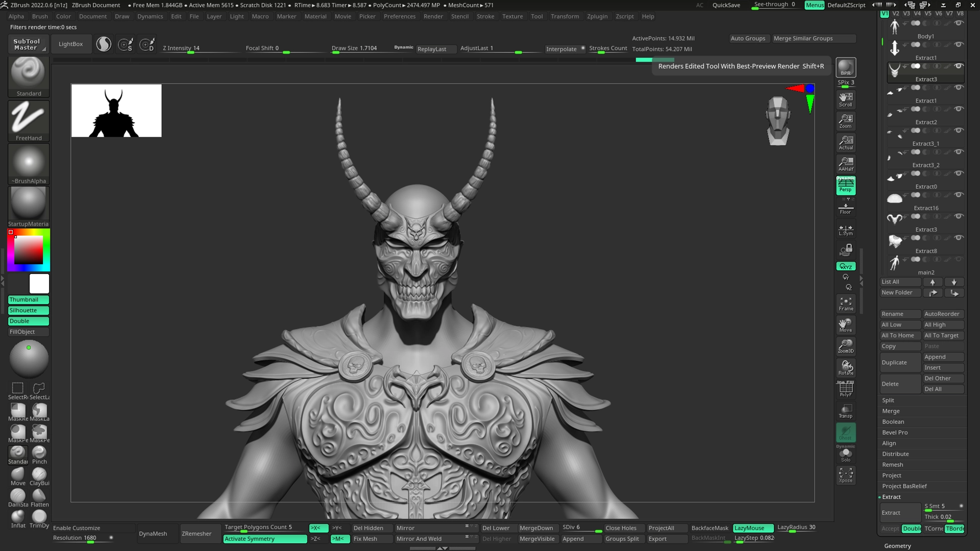The image size is (980, 551).
Task: Expand the Boolean section
Action: point(893,422)
